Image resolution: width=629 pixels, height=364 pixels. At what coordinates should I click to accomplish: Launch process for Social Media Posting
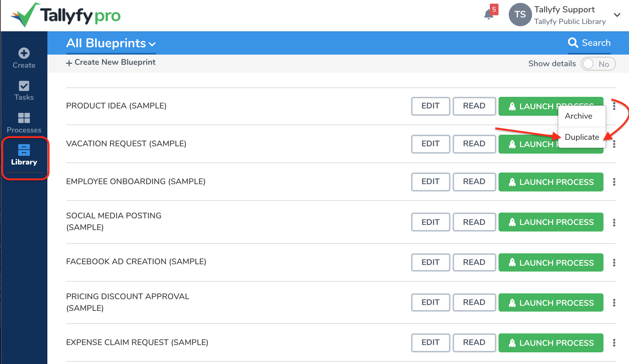coord(551,222)
